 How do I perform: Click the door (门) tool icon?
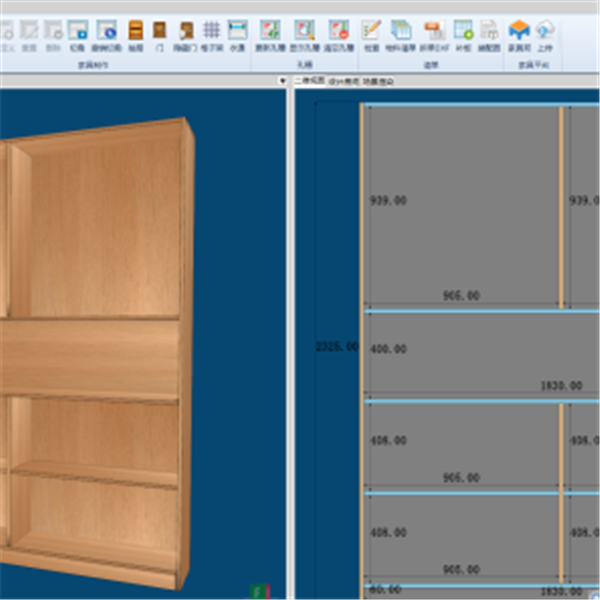(x=160, y=32)
